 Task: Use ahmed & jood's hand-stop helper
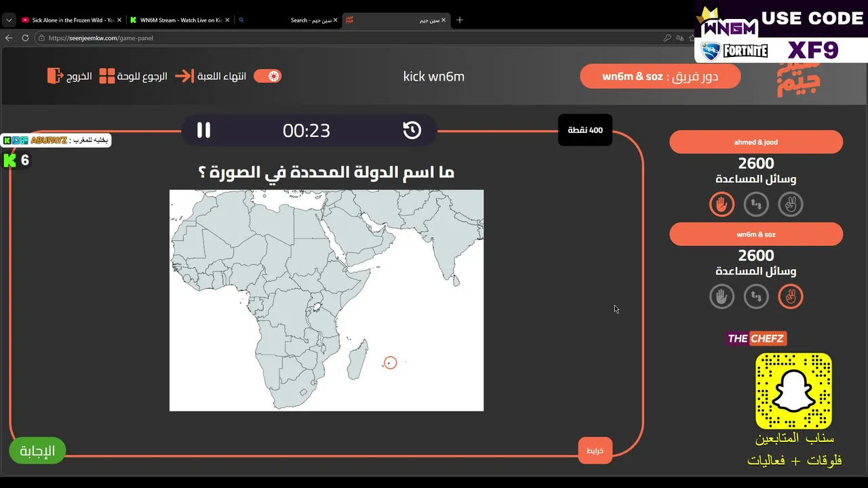click(722, 204)
